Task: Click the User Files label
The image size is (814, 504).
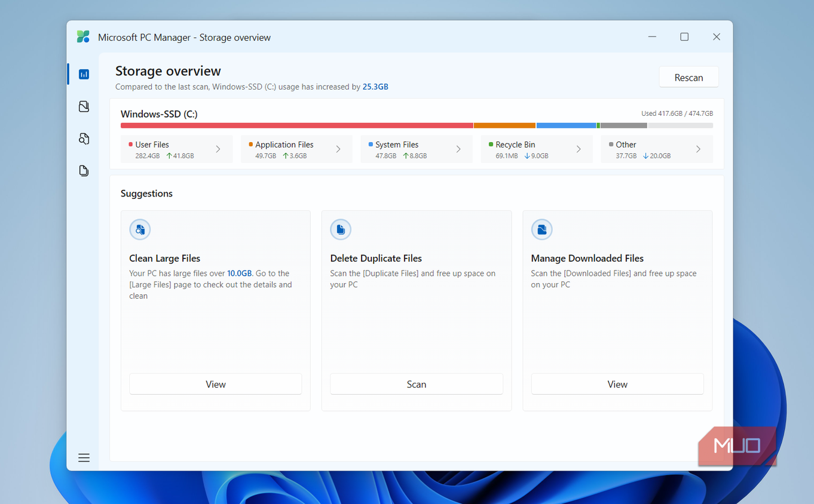Action: [x=152, y=145]
